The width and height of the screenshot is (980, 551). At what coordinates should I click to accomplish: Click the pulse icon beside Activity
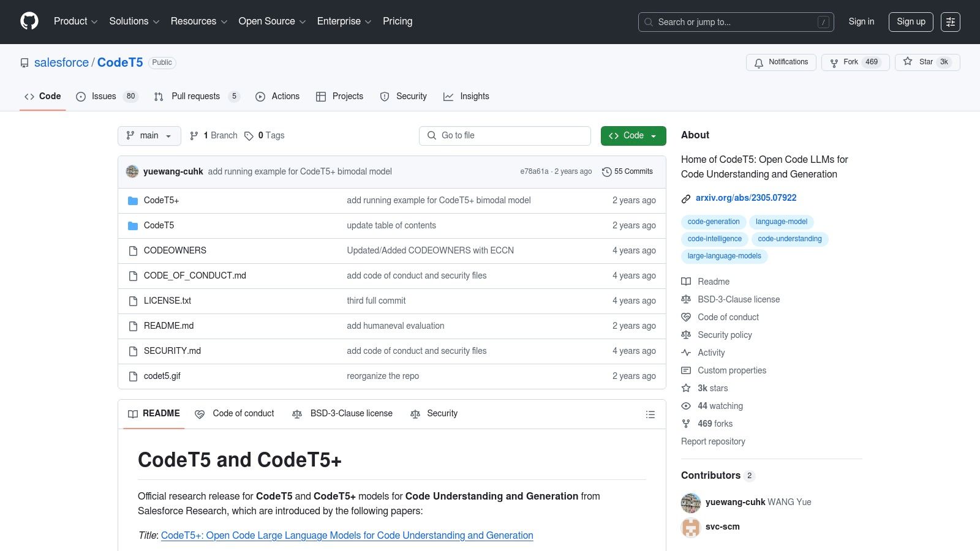pyautogui.click(x=686, y=353)
